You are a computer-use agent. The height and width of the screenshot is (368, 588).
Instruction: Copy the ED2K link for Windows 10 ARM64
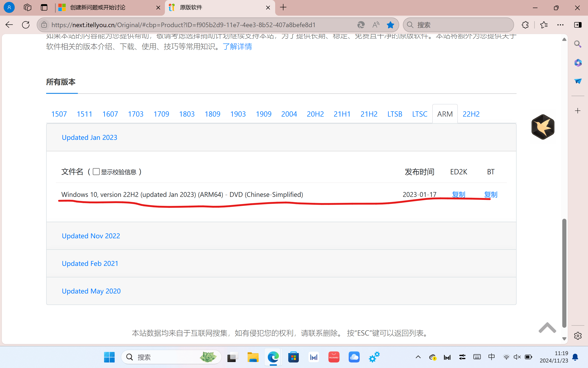pyautogui.click(x=458, y=195)
